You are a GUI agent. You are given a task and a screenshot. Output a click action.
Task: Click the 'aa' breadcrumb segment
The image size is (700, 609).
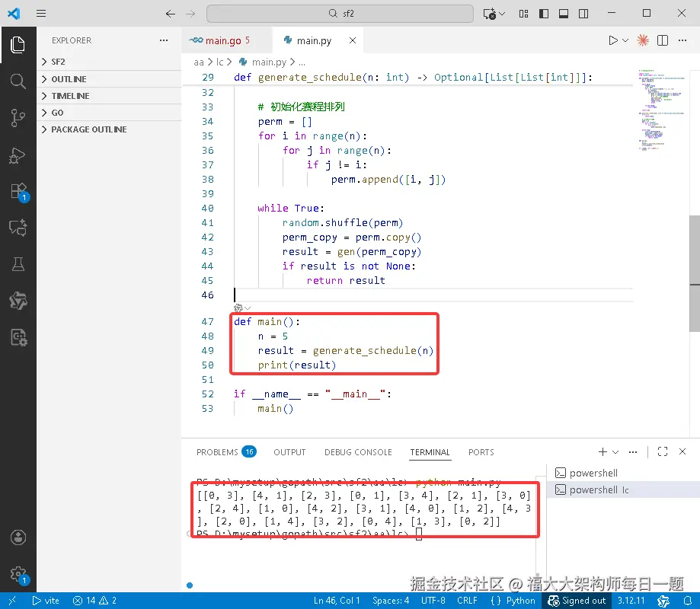click(x=199, y=62)
